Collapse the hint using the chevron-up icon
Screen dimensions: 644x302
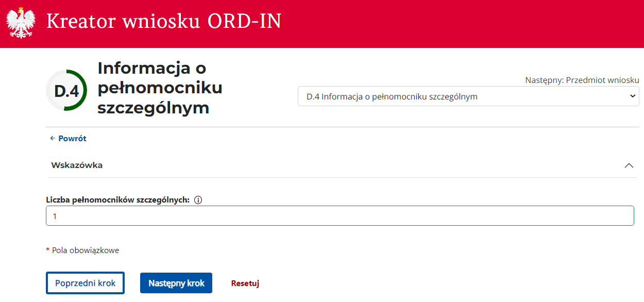point(629,165)
